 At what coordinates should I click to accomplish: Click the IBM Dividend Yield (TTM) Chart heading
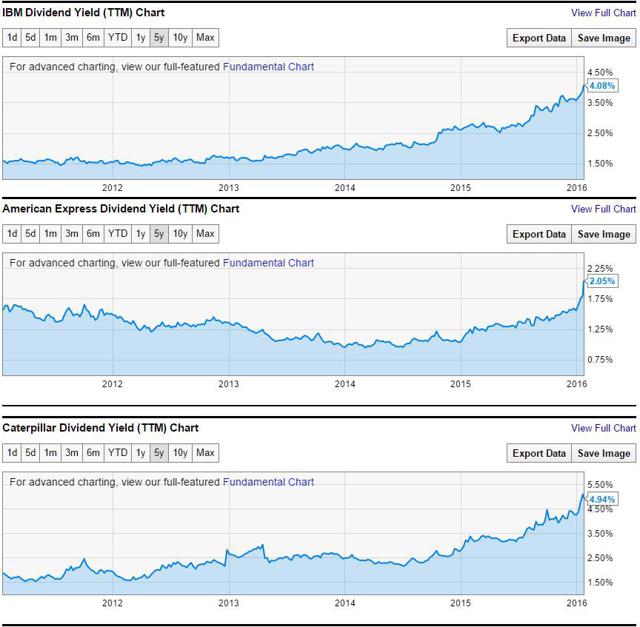point(83,13)
